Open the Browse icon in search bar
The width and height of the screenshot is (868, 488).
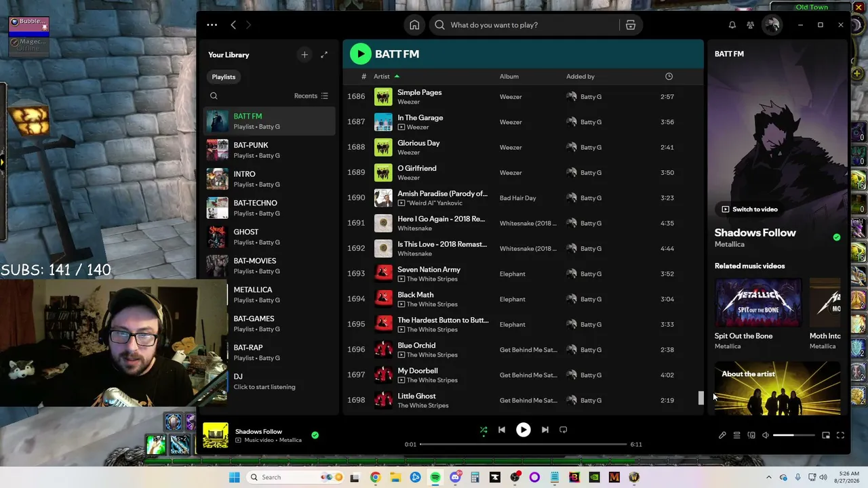631,25
